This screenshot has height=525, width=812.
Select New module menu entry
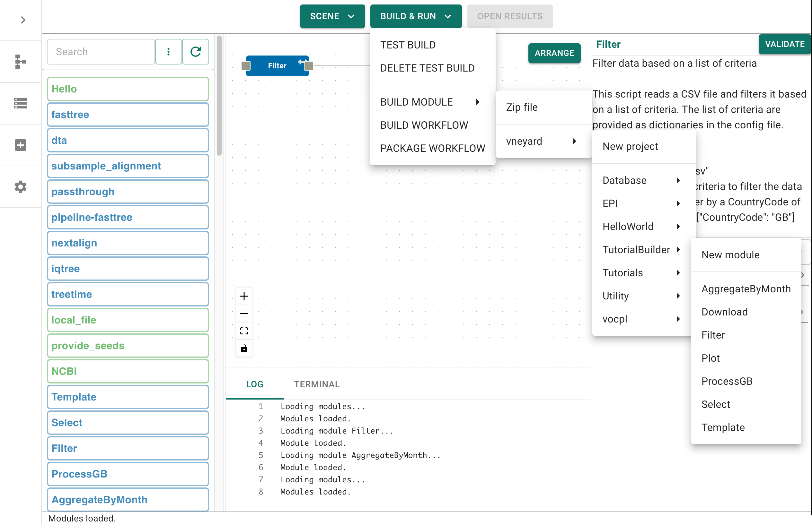pyautogui.click(x=746, y=255)
